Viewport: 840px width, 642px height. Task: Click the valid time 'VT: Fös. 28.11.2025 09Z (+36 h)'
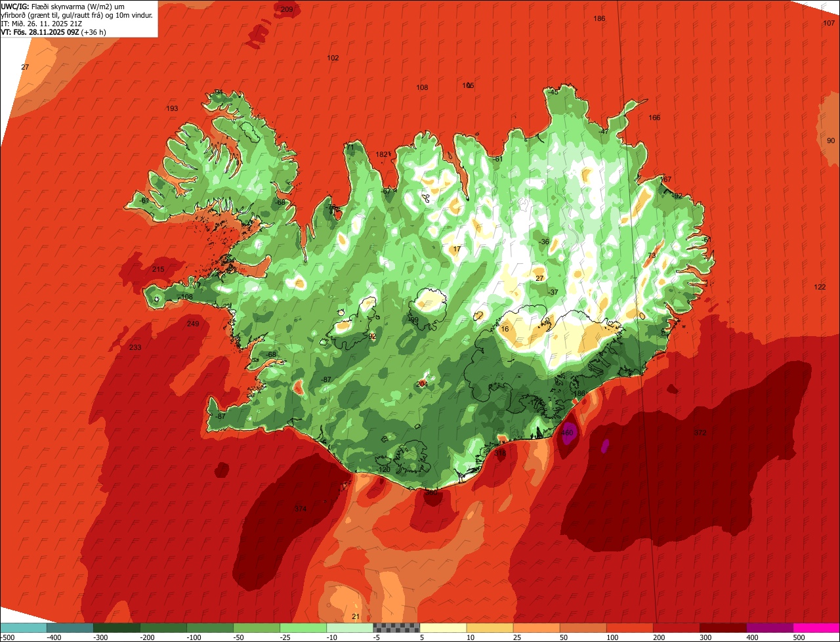click(x=54, y=32)
